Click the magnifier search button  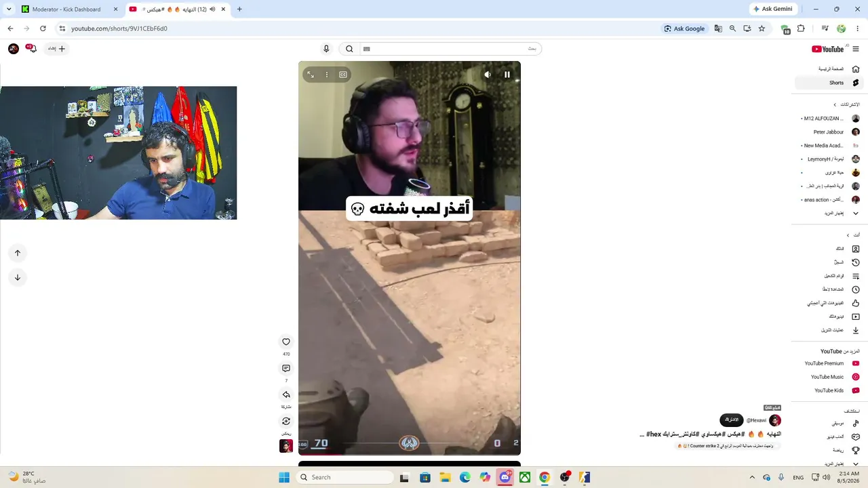[x=349, y=49]
